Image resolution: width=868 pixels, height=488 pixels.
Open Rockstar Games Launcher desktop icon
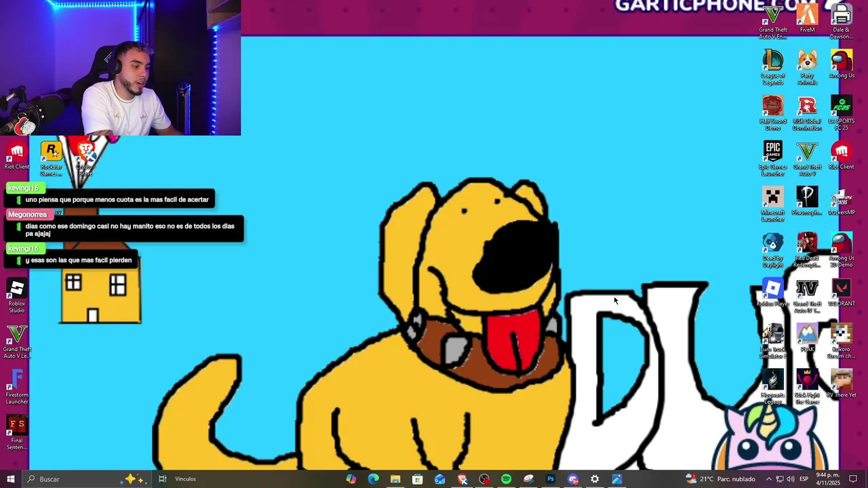[x=51, y=158]
